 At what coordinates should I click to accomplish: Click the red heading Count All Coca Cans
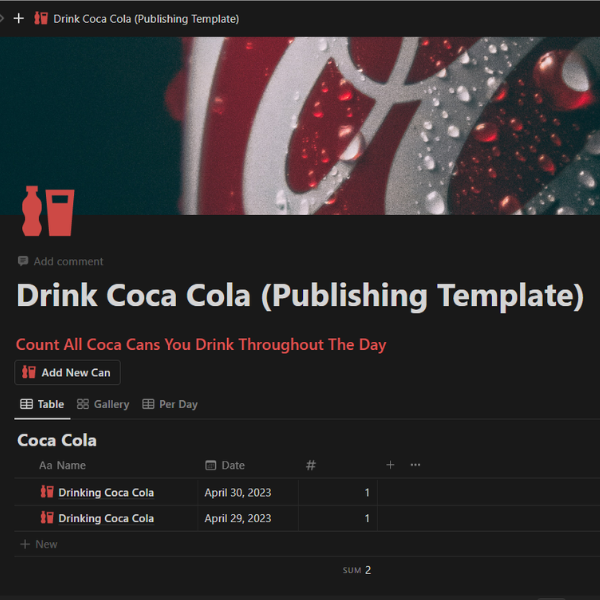[x=201, y=345]
